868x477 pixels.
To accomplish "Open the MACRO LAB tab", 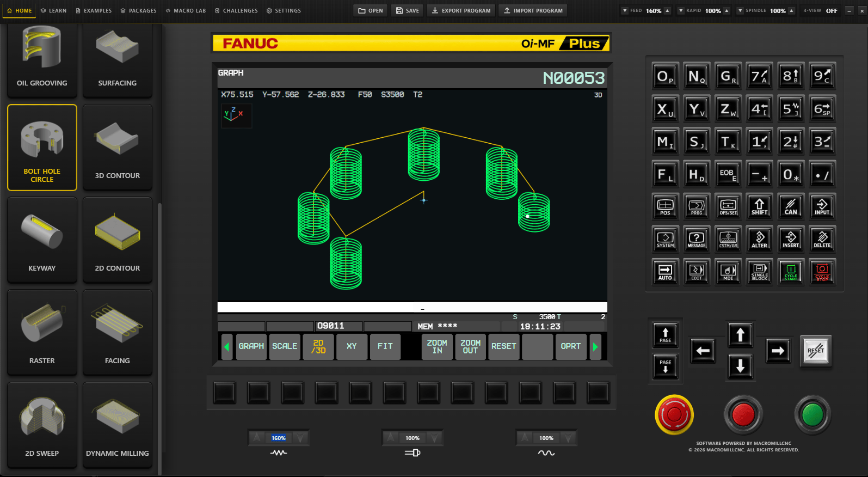I will coord(186,10).
